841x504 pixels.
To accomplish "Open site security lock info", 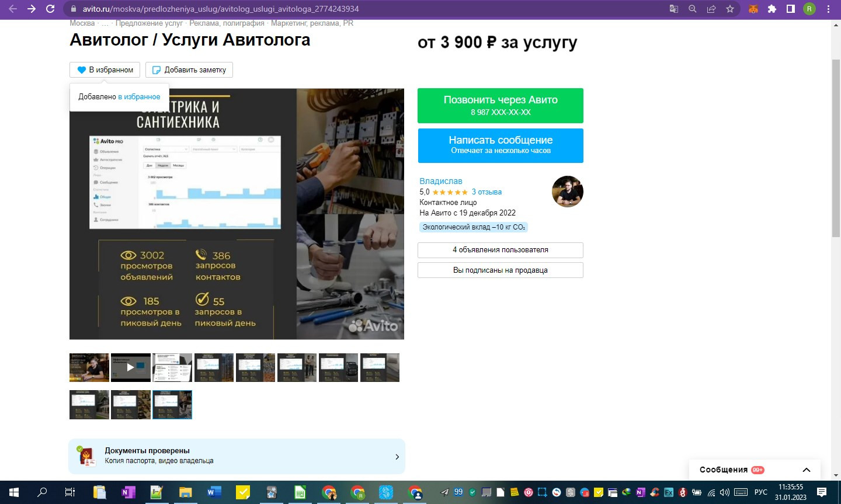I will point(73,9).
